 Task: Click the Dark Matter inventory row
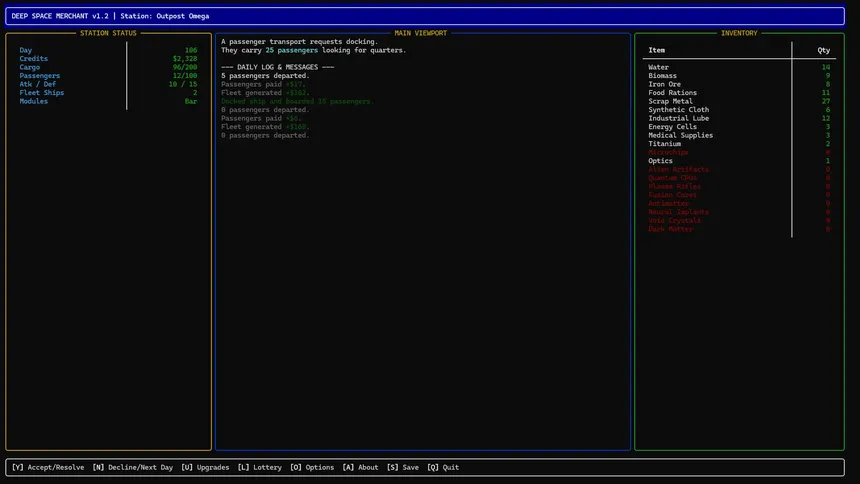tap(670, 229)
